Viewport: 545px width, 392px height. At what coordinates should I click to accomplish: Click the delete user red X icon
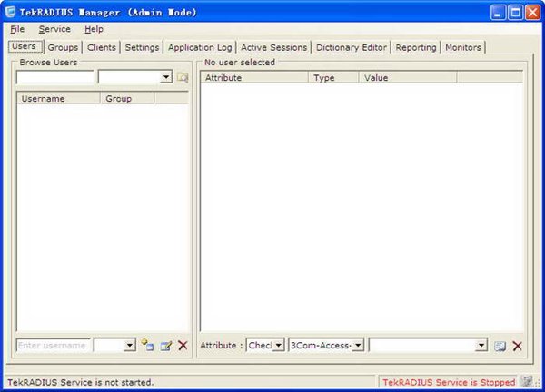pos(183,345)
